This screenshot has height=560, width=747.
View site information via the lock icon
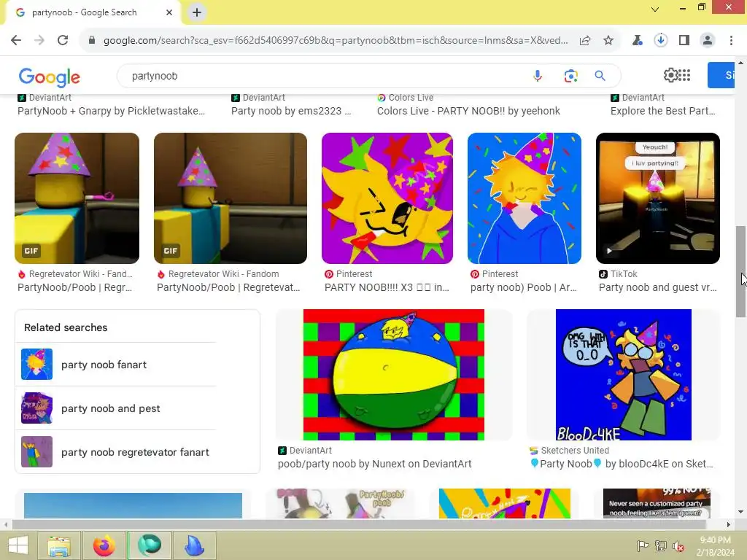coord(92,41)
